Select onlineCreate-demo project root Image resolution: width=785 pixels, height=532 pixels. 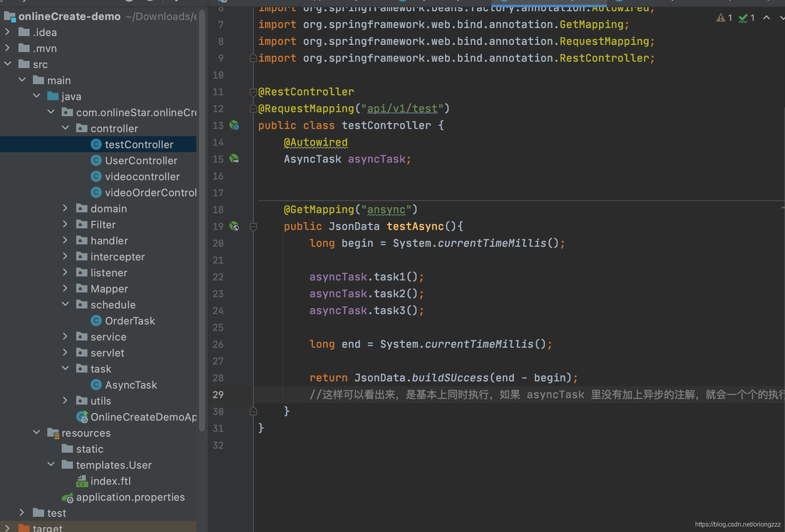coord(69,16)
